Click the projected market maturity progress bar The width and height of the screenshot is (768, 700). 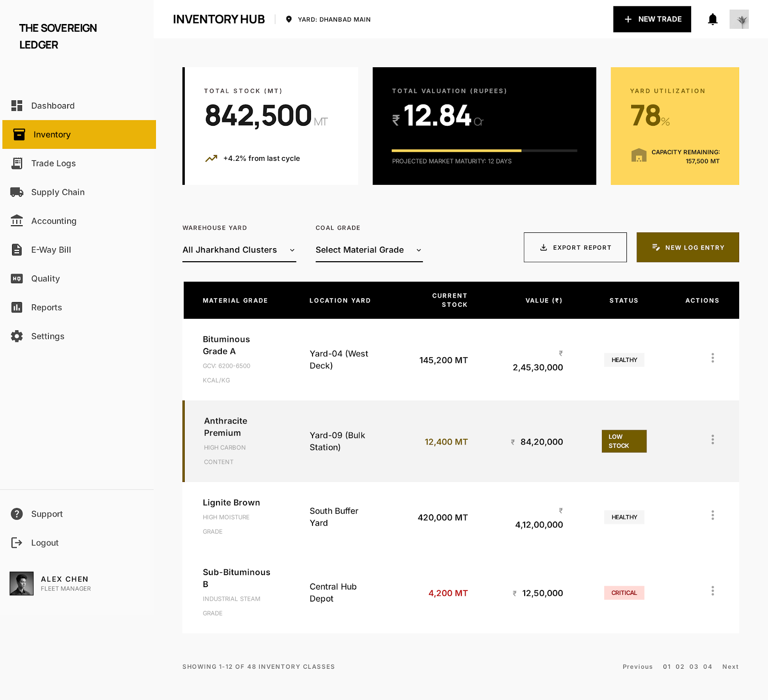pyautogui.click(x=484, y=151)
